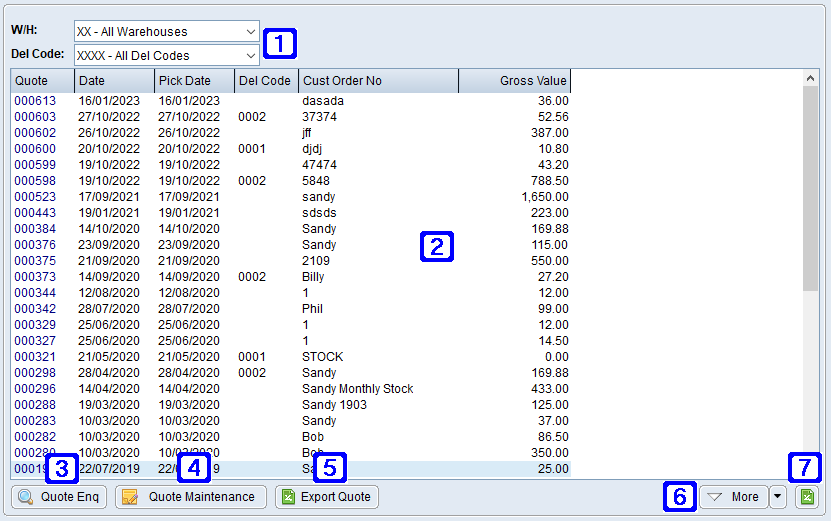Click the Cust Order No column header
This screenshot has height=521, width=831.
point(377,81)
